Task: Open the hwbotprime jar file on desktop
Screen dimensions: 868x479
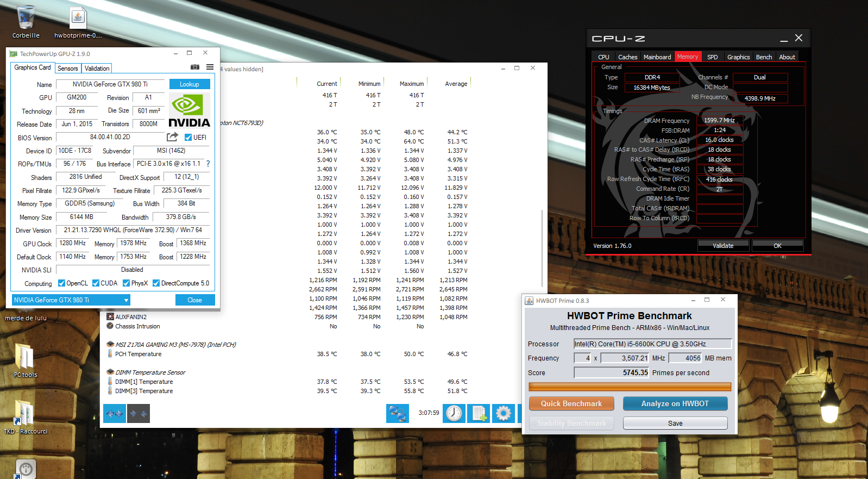Action: click(x=78, y=18)
